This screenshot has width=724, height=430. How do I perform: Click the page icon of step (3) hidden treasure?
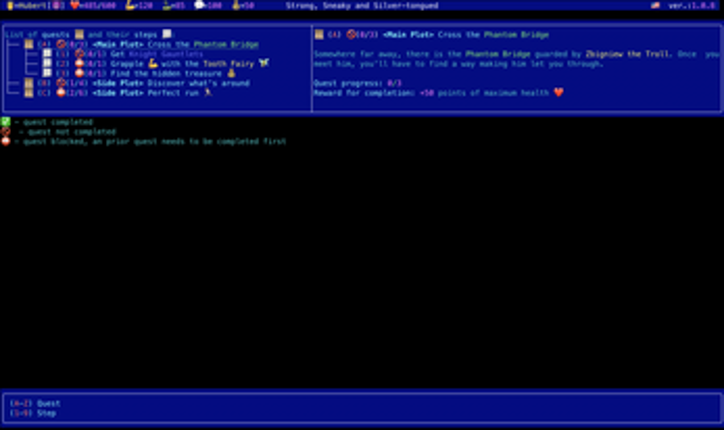(x=47, y=73)
